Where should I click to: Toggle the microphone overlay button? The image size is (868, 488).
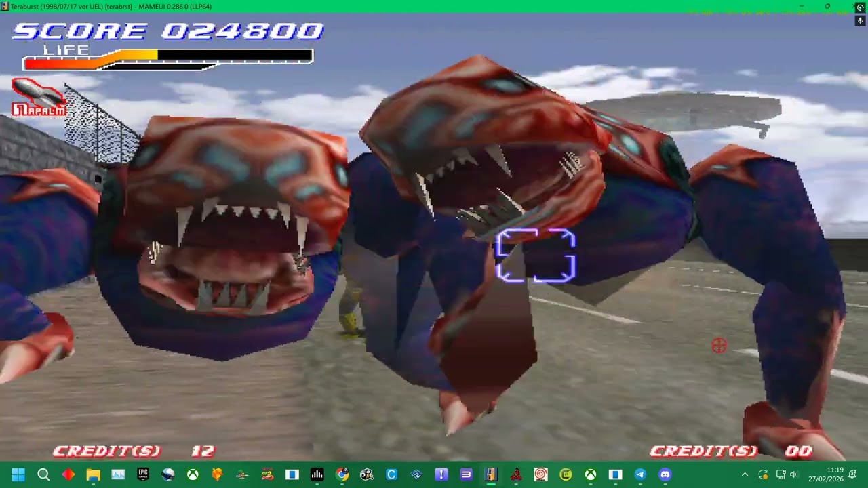(861, 20)
